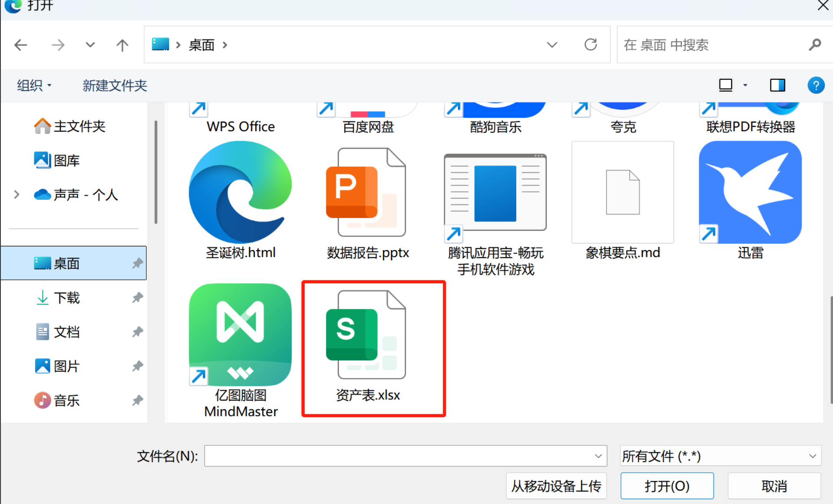Click the search magnifier icon
The image size is (833, 504).
815,44
